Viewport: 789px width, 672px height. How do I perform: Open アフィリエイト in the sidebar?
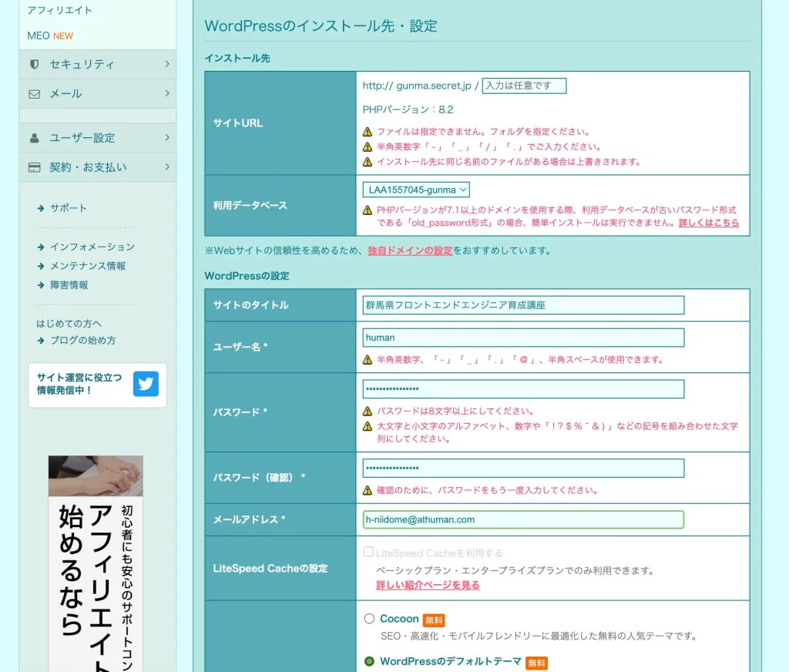pos(59,10)
